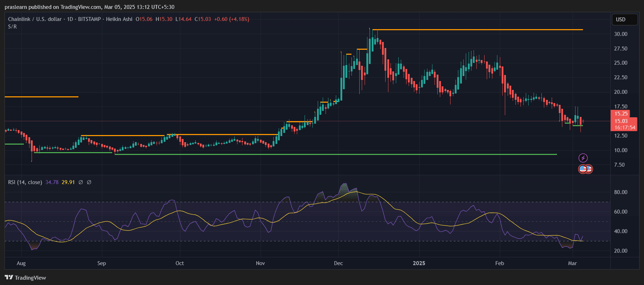Click the Mar label on time axis
644x285 pixels.
(572, 263)
